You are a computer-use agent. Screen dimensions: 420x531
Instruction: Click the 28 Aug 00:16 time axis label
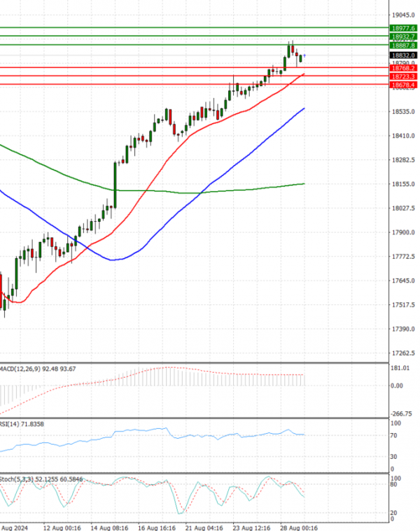[299, 528]
